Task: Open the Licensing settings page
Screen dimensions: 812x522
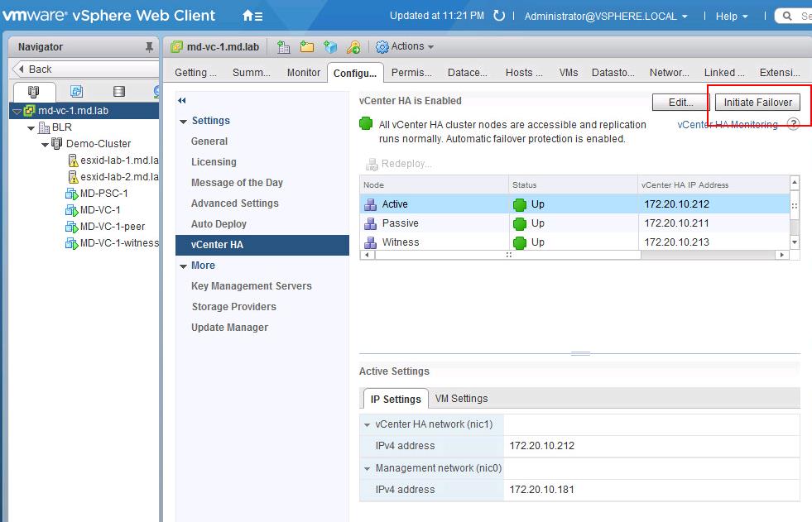Action: pyautogui.click(x=214, y=162)
